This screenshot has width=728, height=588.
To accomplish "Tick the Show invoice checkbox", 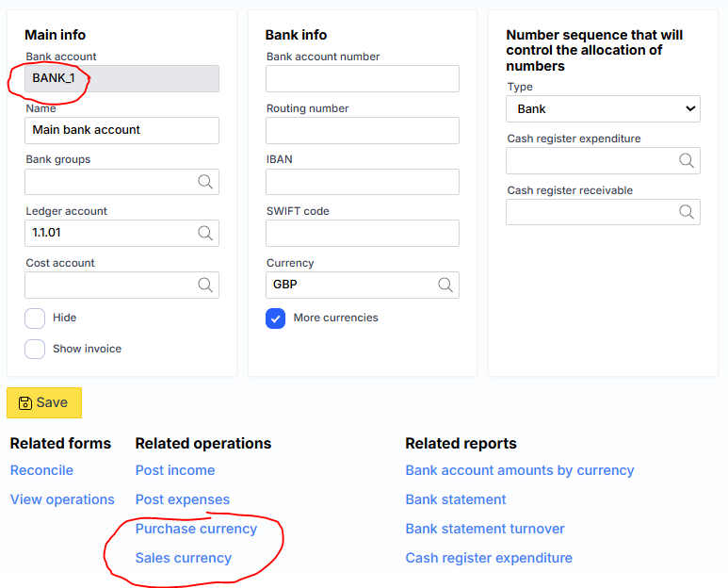I will pyautogui.click(x=35, y=349).
